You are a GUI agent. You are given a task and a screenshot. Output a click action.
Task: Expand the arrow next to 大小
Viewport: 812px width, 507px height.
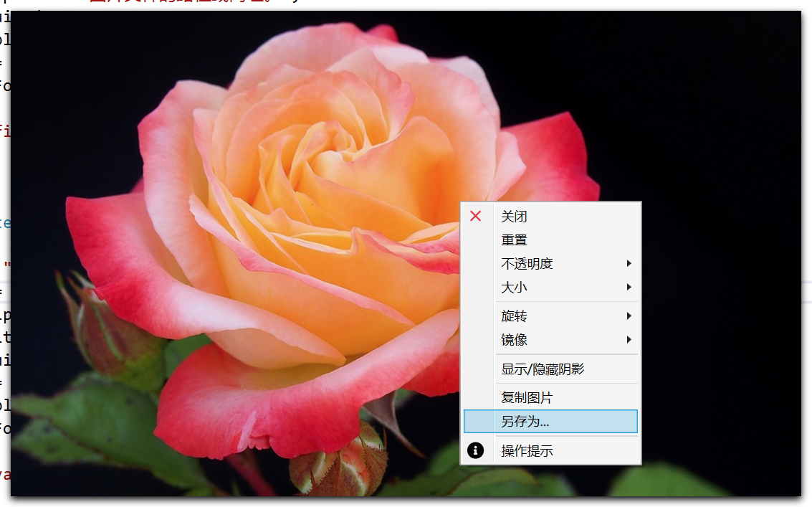[629, 287]
